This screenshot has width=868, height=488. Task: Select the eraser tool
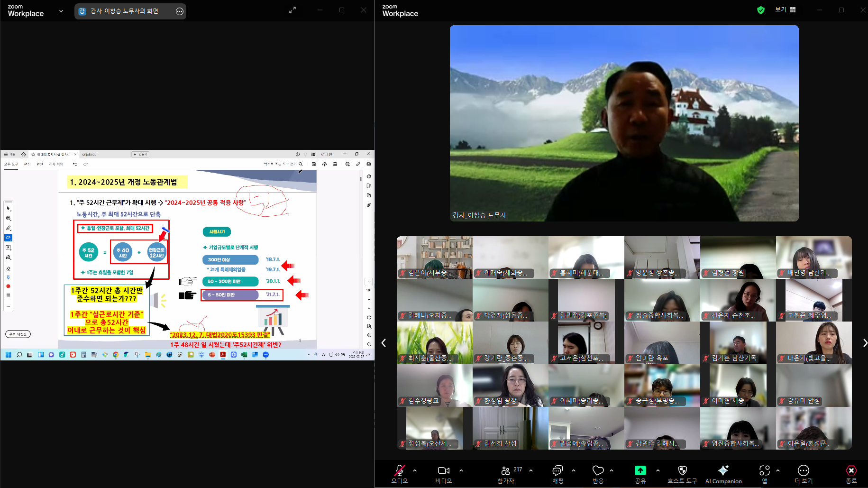(x=8, y=268)
